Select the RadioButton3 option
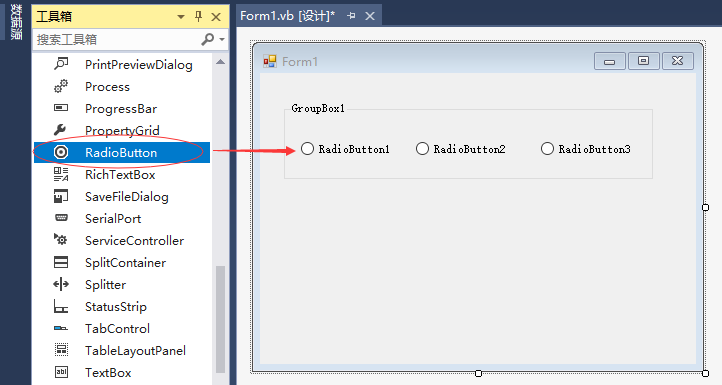This screenshot has width=722, height=385. [586, 149]
